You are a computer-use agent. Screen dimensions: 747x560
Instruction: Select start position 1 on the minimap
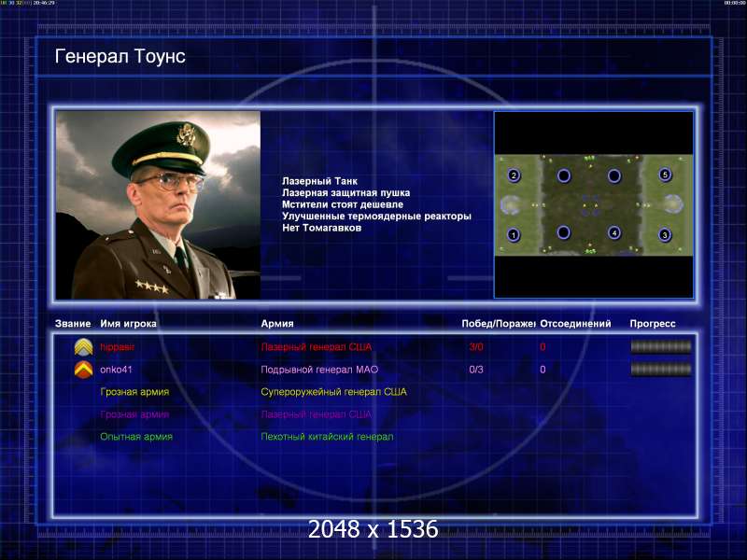coord(514,235)
